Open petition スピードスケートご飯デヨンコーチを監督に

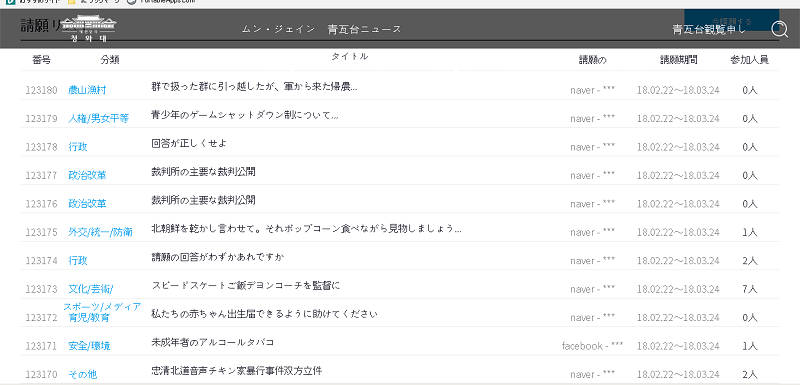pyautogui.click(x=245, y=286)
